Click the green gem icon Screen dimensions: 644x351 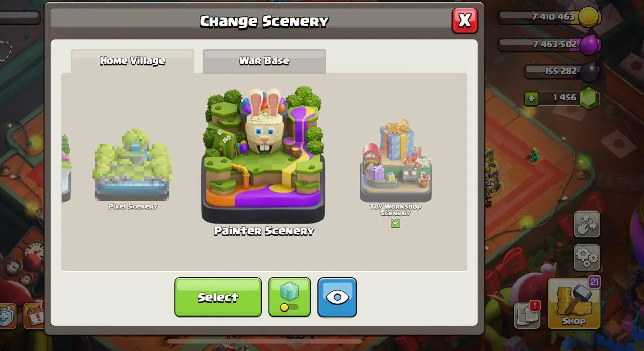588,98
